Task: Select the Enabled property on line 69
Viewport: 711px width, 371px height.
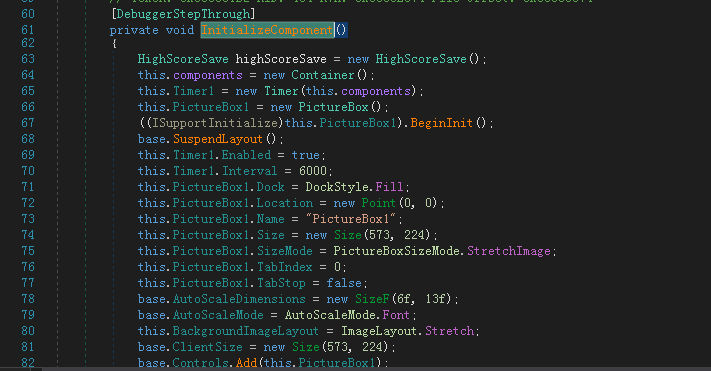Action: (x=246, y=155)
